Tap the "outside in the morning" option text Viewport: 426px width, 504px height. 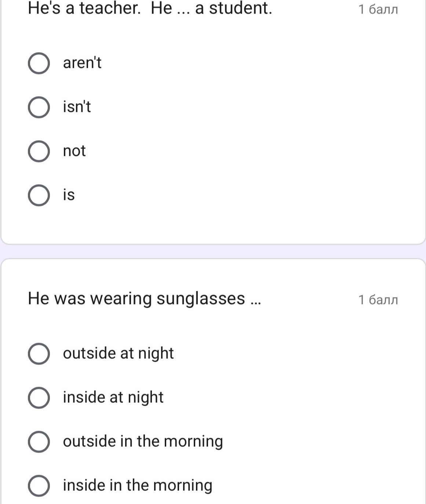click(143, 441)
